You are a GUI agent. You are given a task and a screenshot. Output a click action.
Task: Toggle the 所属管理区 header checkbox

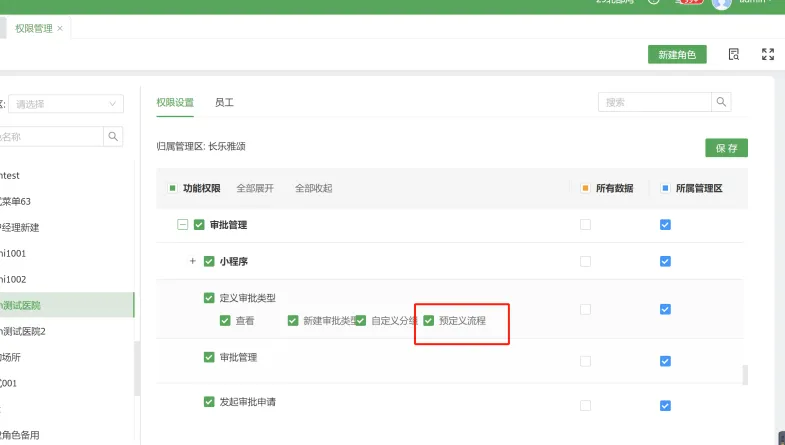coord(665,188)
